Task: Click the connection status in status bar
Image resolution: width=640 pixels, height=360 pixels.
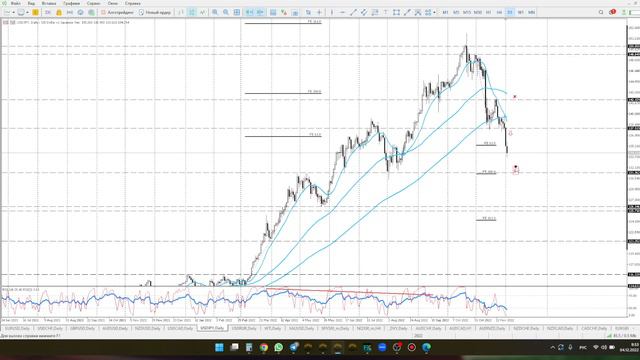Action: tap(622, 336)
